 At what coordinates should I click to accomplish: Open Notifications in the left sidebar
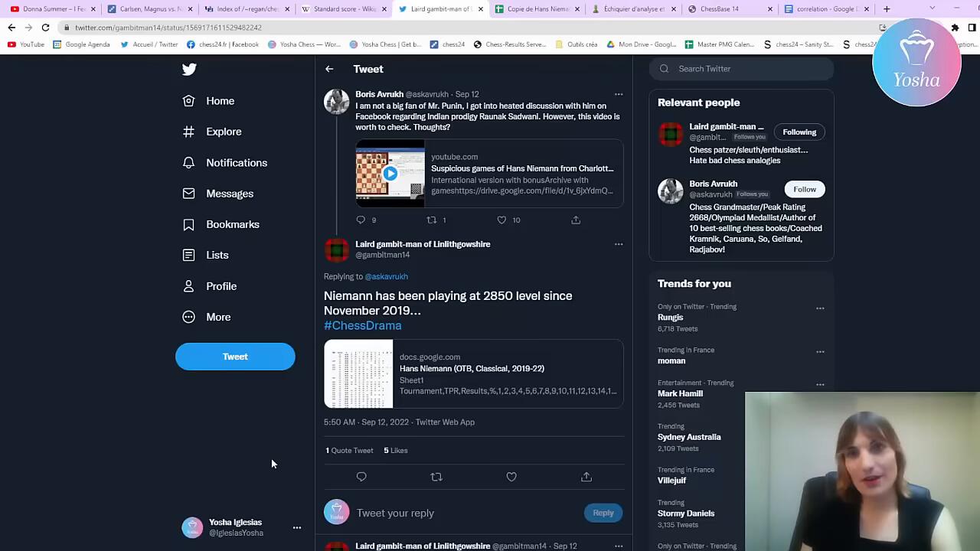pyautogui.click(x=236, y=163)
